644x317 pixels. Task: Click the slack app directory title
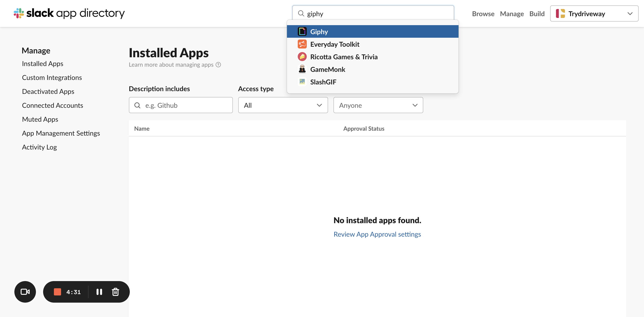(x=75, y=13)
